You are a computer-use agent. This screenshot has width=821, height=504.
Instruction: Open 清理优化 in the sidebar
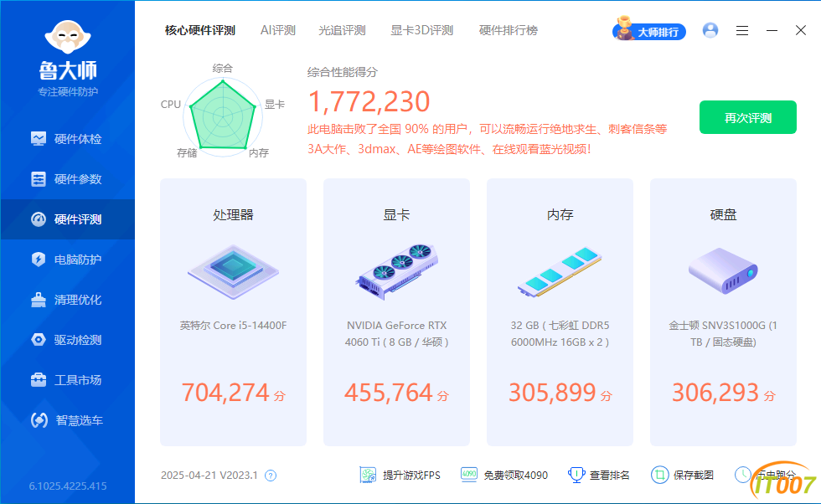point(67,300)
